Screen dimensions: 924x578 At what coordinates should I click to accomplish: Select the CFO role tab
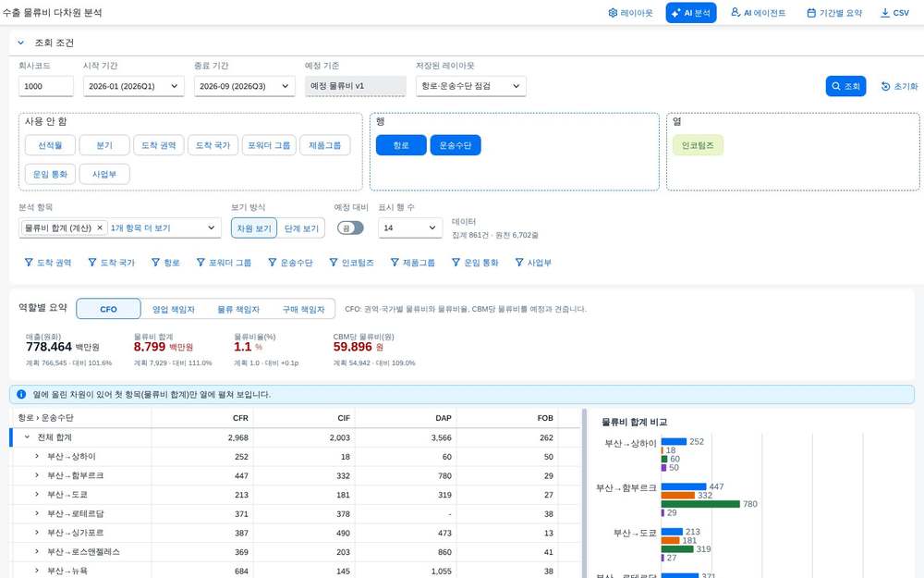coord(108,309)
